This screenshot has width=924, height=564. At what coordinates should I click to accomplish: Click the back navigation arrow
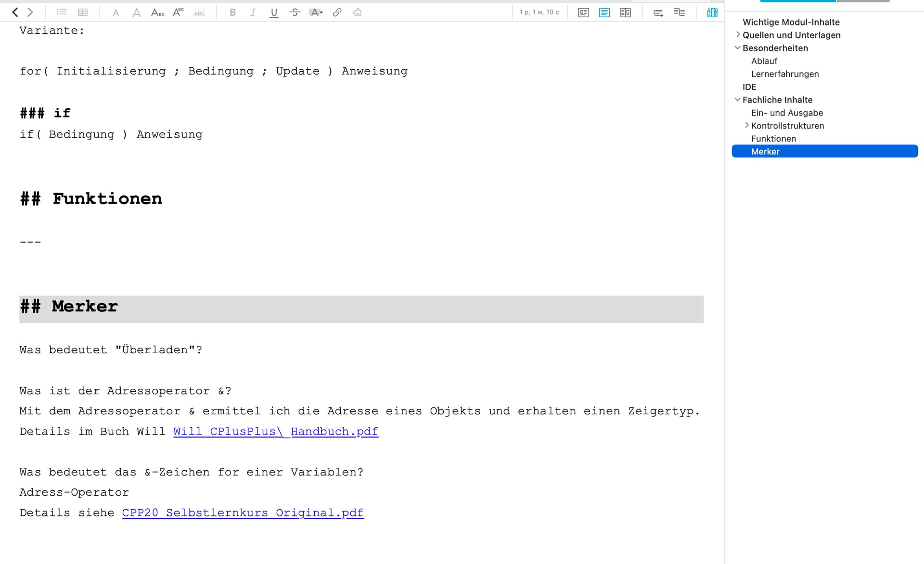15,13
